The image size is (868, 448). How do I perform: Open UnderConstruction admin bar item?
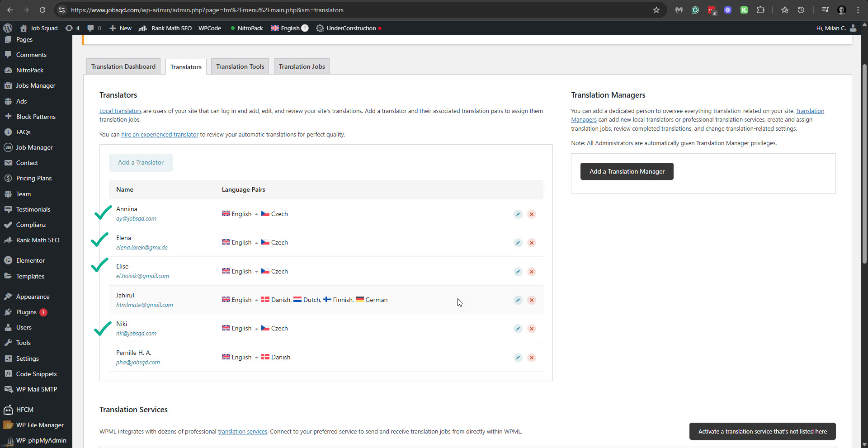(349, 28)
